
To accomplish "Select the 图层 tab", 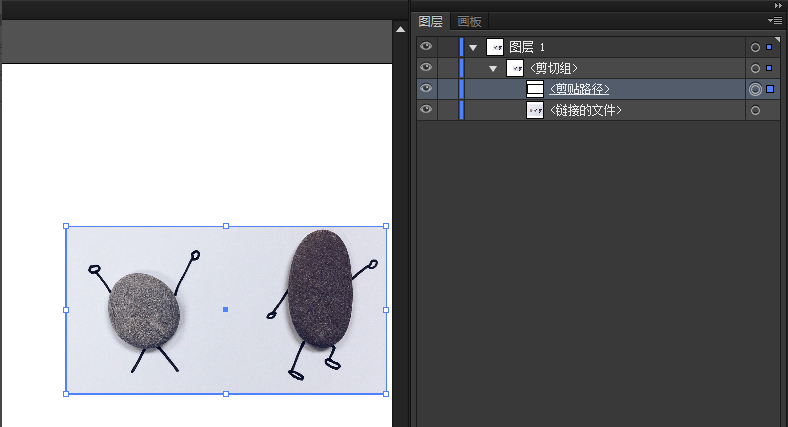I will point(431,21).
